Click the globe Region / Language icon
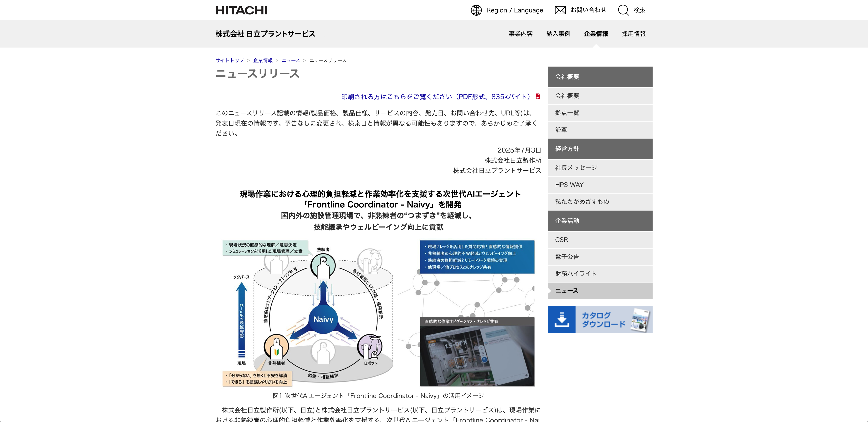The image size is (868, 422). click(476, 10)
